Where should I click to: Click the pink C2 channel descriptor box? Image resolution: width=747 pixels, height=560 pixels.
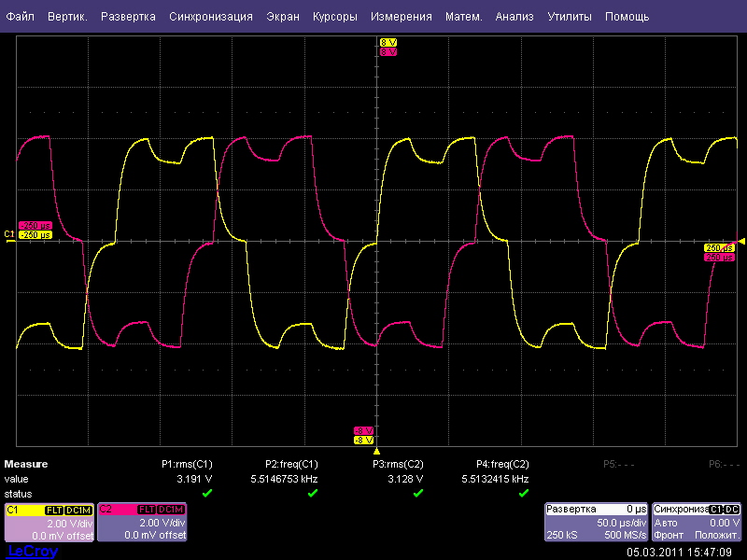(142, 523)
